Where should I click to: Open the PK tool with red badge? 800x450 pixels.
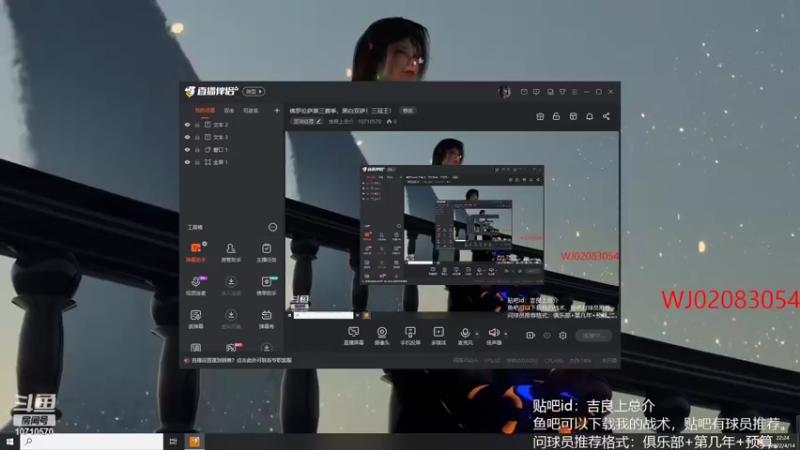tap(231, 347)
